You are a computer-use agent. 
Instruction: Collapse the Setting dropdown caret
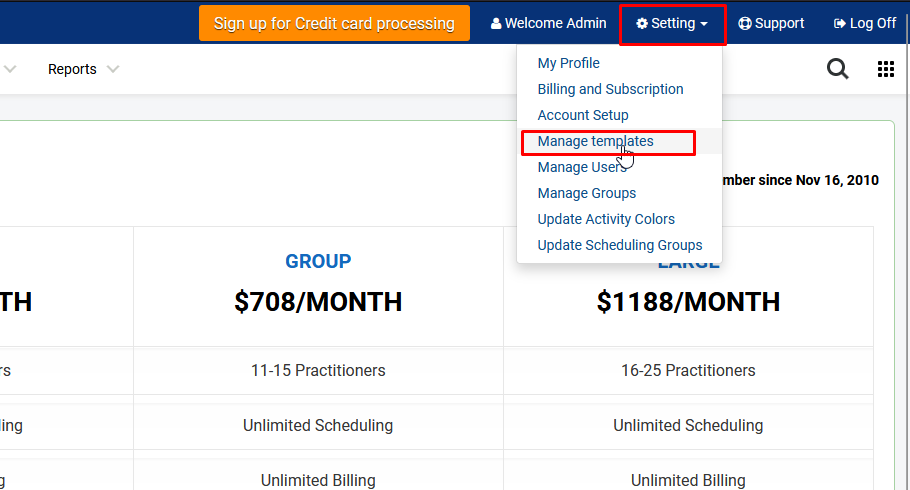704,24
